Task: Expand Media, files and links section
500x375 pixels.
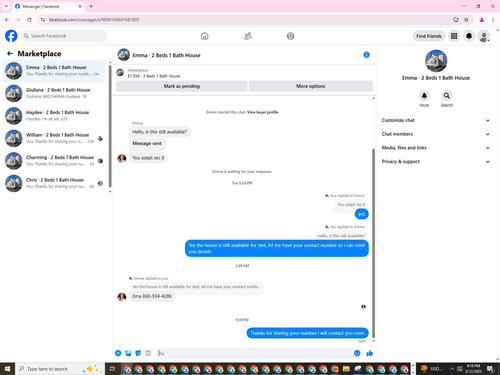Action: click(x=436, y=148)
